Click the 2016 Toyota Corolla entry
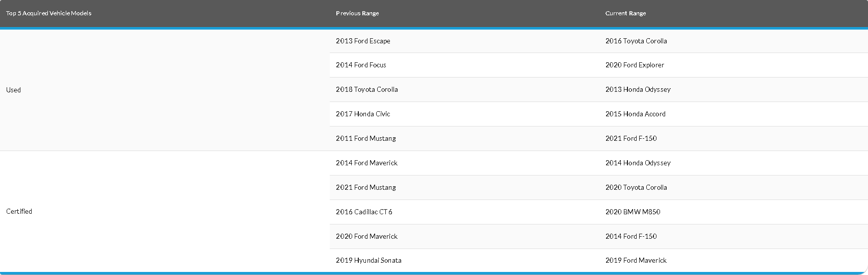 636,41
